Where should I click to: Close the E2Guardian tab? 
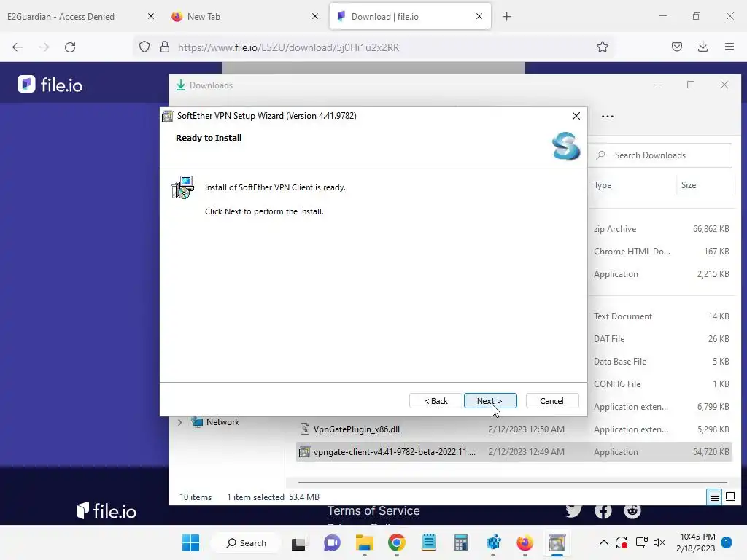coord(151,16)
